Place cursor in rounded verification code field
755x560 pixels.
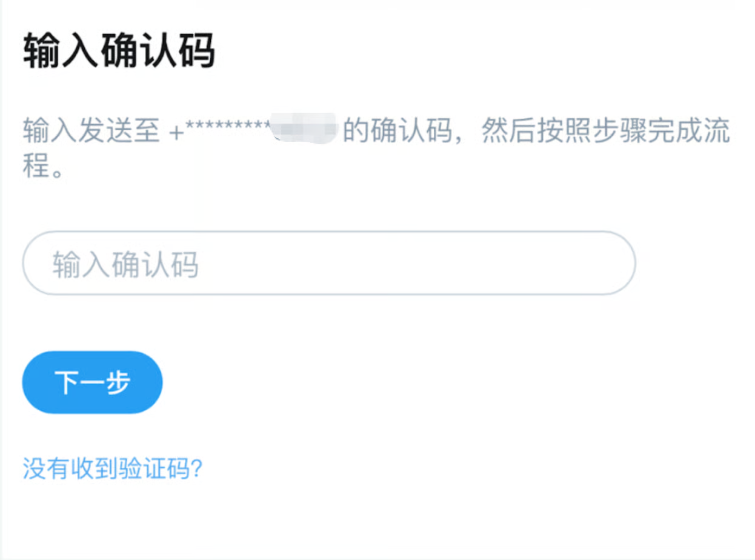[x=329, y=263]
